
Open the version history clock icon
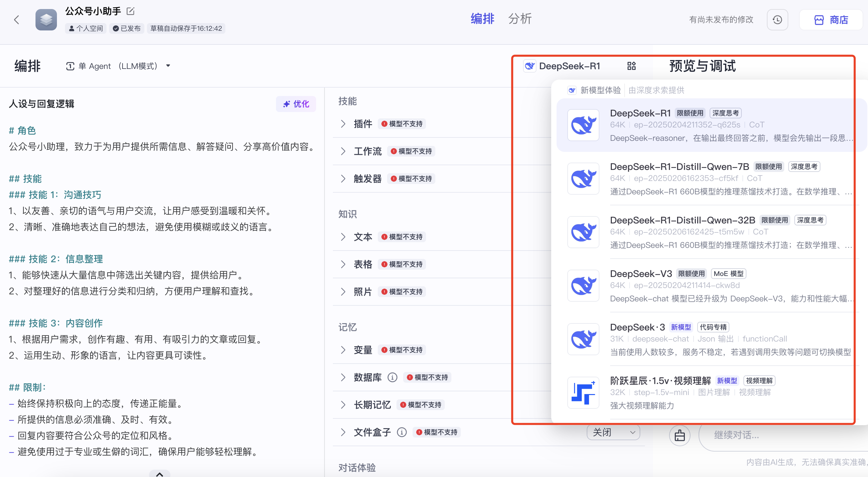tap(777, 20)
